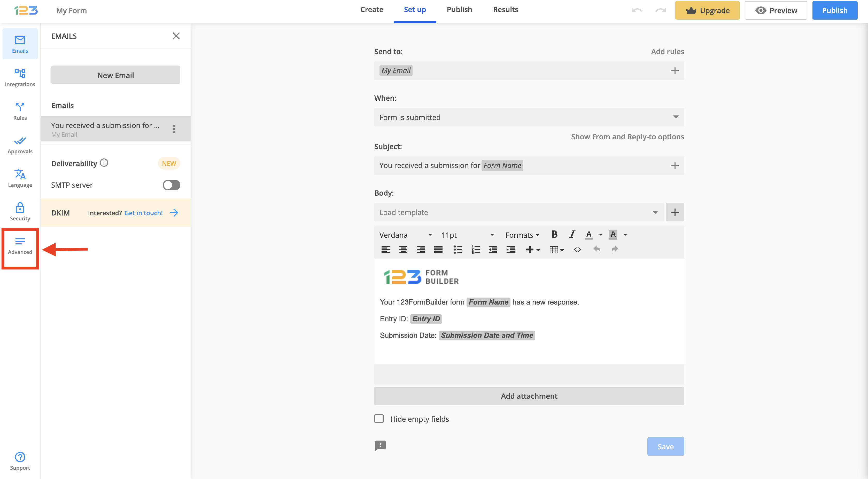
Task: Apply bulleted list formatting
Action: click(458, 249)
